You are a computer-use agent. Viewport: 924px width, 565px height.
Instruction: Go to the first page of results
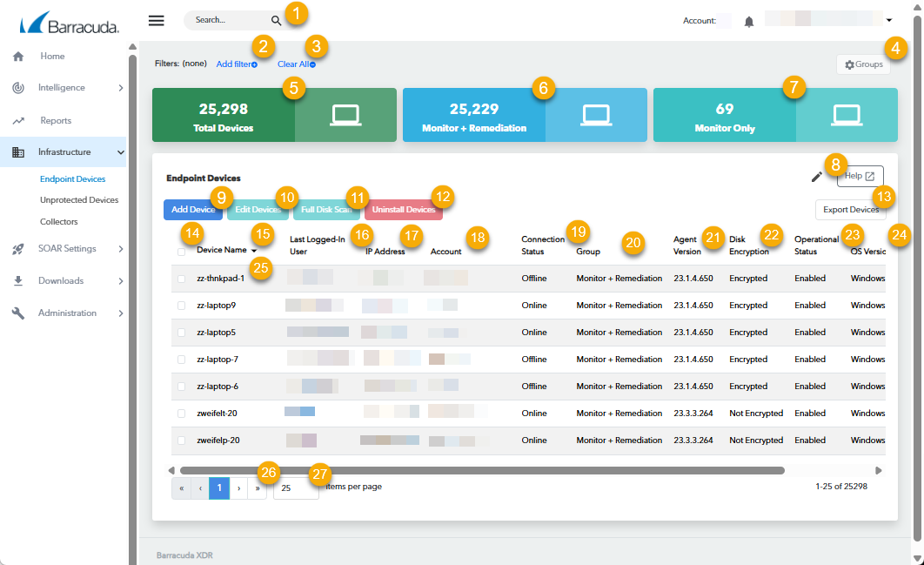[182, 488]
